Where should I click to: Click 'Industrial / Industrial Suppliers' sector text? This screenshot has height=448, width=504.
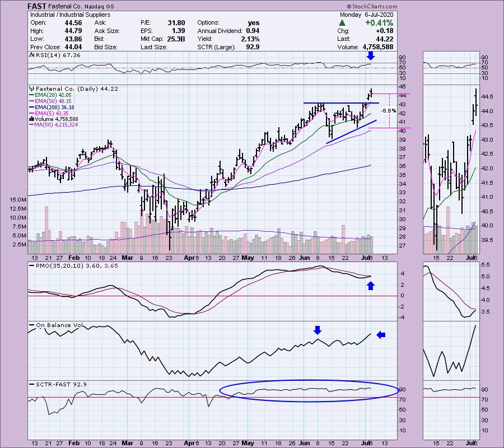point(70,15)
